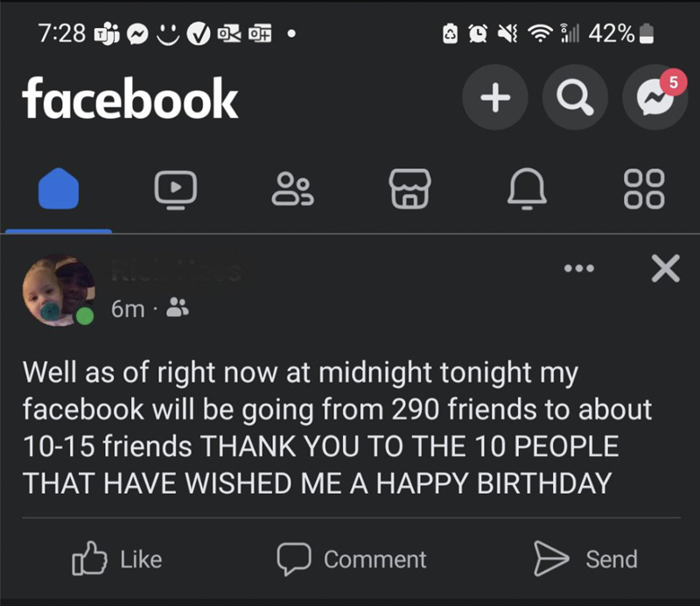Screen dimensions: 700x606
Task: Tap the blurred poster name
Action: (177, 271)
